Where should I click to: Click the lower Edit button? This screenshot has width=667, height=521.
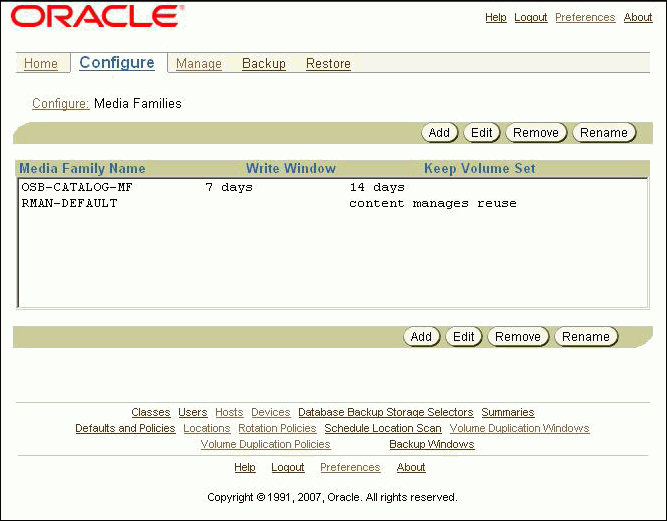(464, 337)
